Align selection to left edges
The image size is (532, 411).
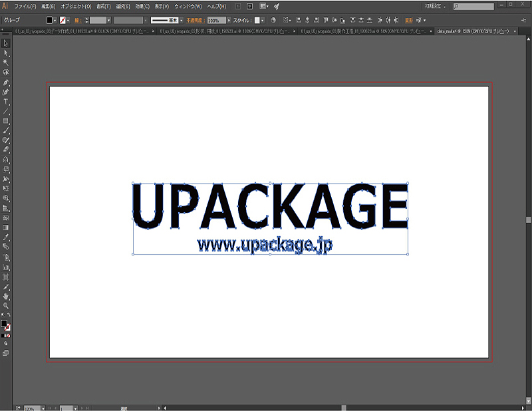click(299, 21)
